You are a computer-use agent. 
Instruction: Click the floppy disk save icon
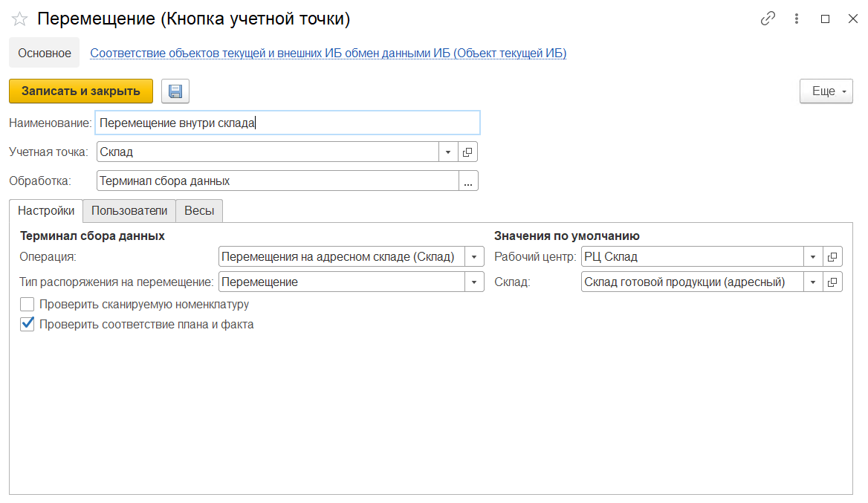[175, 91]
